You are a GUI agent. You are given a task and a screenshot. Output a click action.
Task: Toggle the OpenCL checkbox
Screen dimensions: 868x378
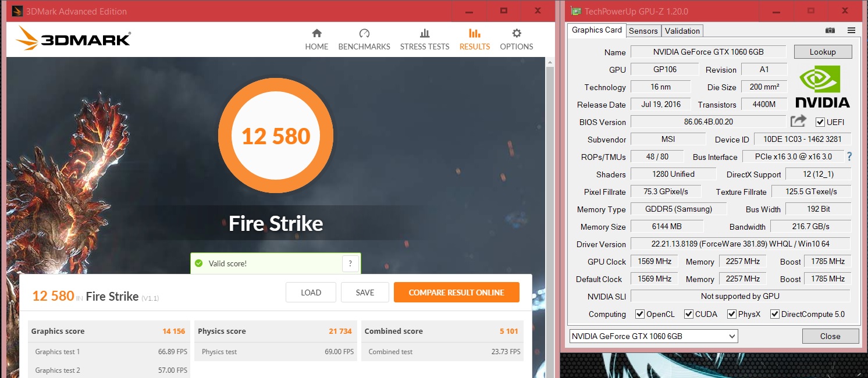(640, 314)
